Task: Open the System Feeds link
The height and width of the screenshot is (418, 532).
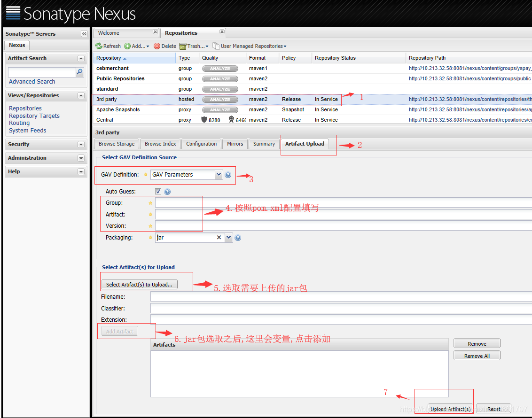Action: (27, 131)
